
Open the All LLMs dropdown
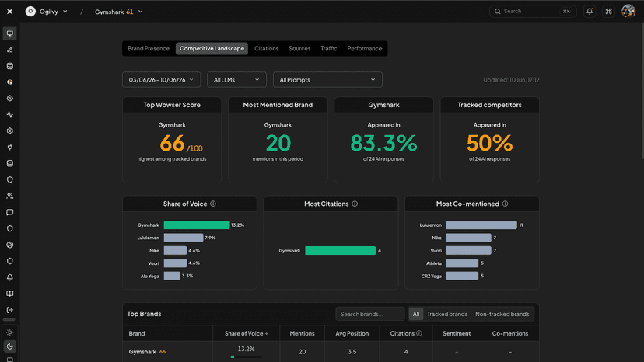point(236,79)
